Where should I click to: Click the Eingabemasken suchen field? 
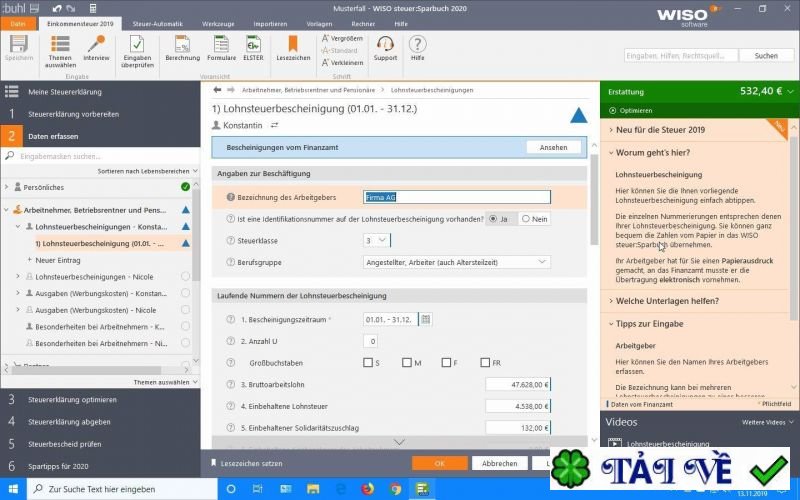[100, 156]
